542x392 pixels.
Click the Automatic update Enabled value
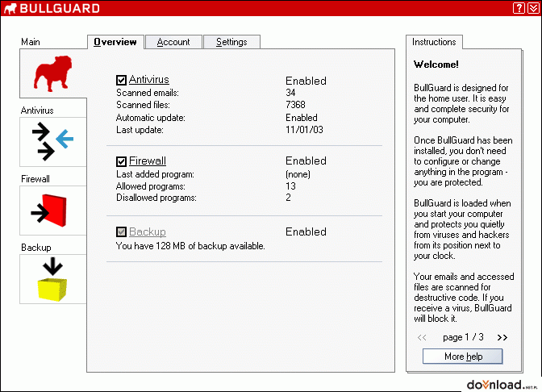click(302, 118)
